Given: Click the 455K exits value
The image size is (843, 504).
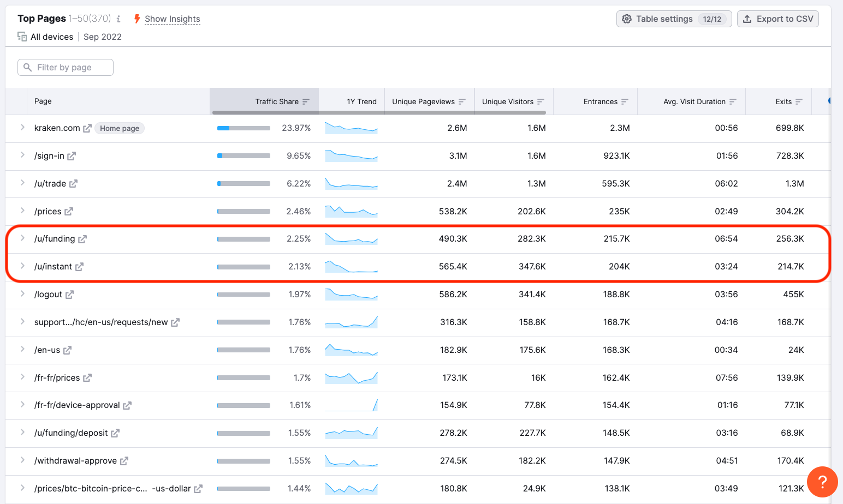Looking at the screenshot, I should [793, 295].
